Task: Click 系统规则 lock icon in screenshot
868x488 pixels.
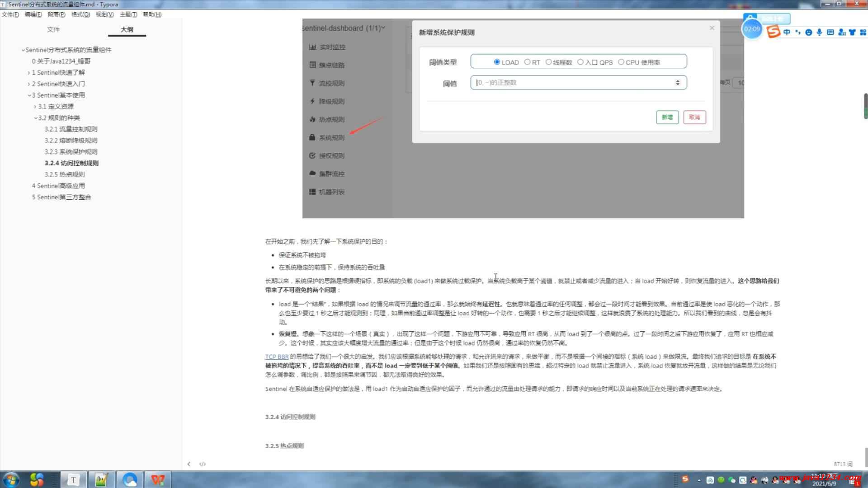Action: (312, 137)
